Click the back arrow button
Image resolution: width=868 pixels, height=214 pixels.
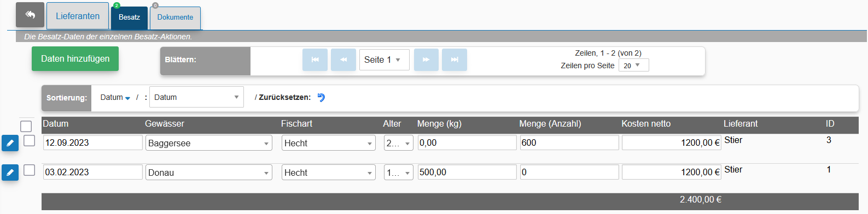[30, 15]
